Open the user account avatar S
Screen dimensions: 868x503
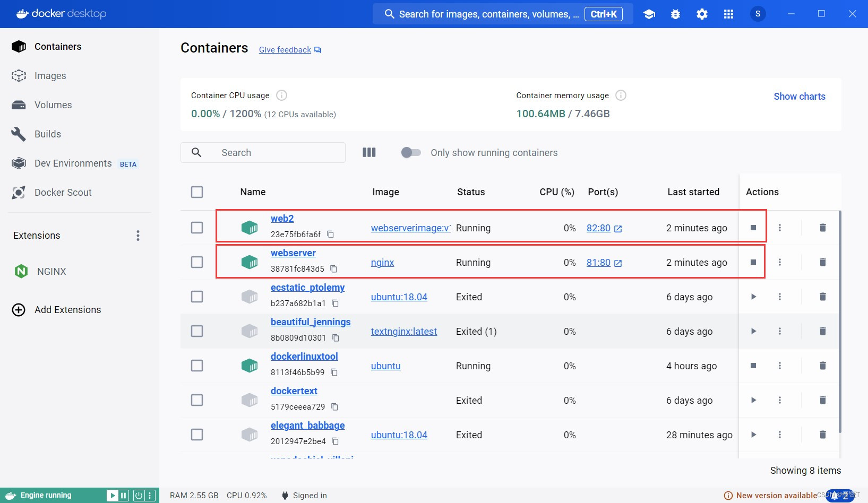tap(758, 14)
